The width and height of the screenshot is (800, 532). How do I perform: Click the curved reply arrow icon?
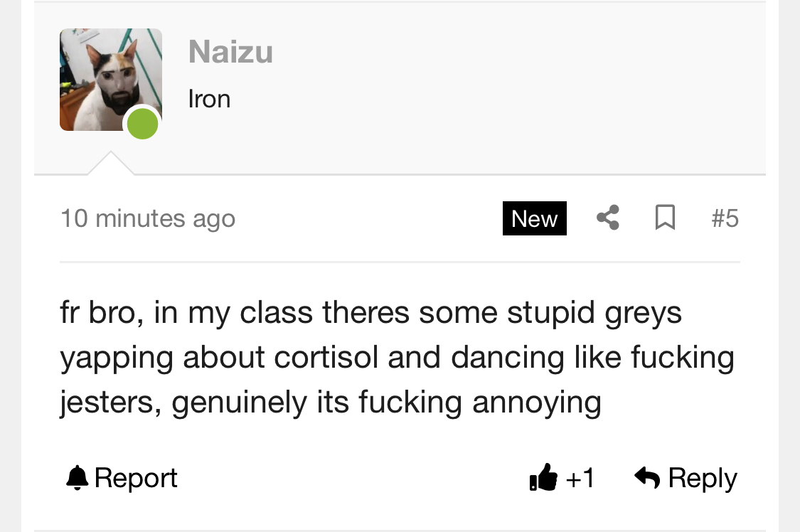pos(647,478)
